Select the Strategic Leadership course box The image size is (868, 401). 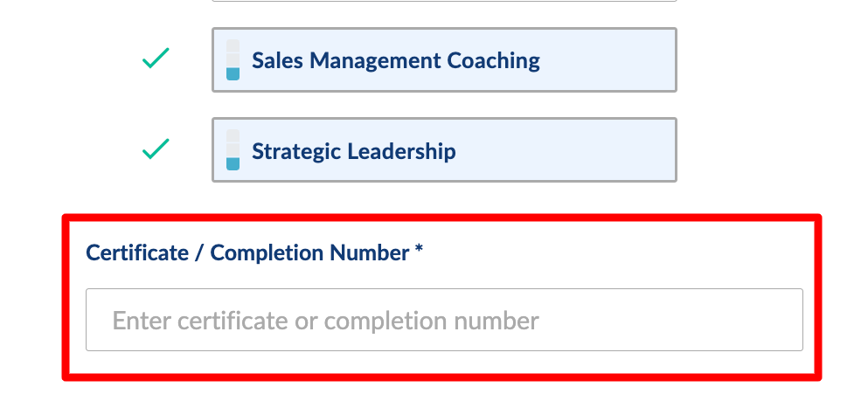click(443, 150)
